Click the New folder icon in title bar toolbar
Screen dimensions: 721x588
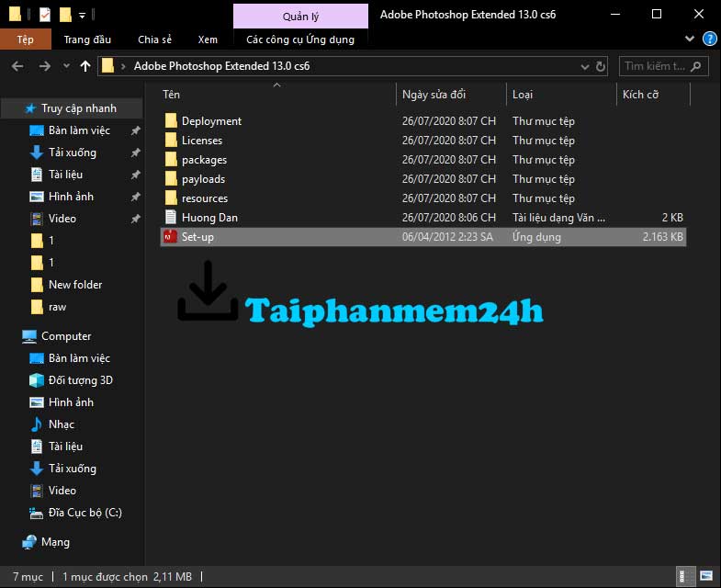65,15
